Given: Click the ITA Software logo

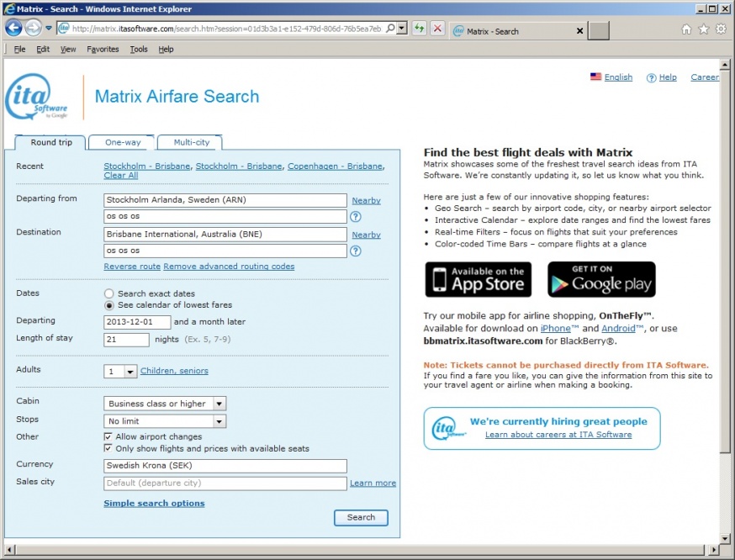Looking at the screenshot, I should coord(37,98).
